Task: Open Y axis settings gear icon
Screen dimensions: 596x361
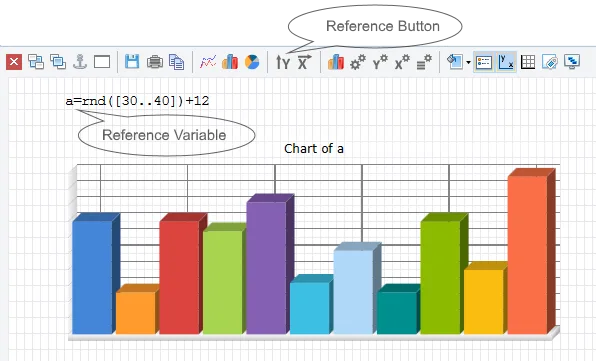Action: pyautogui.click(x=380, y=62)
